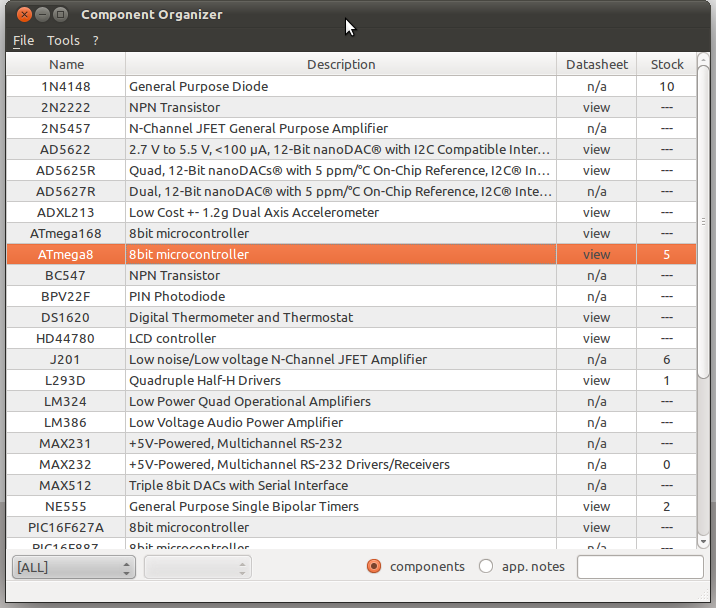View the PIC16F627A datasheet
Viewport: 716px width, 608px height.
click(x=596, y=528)
